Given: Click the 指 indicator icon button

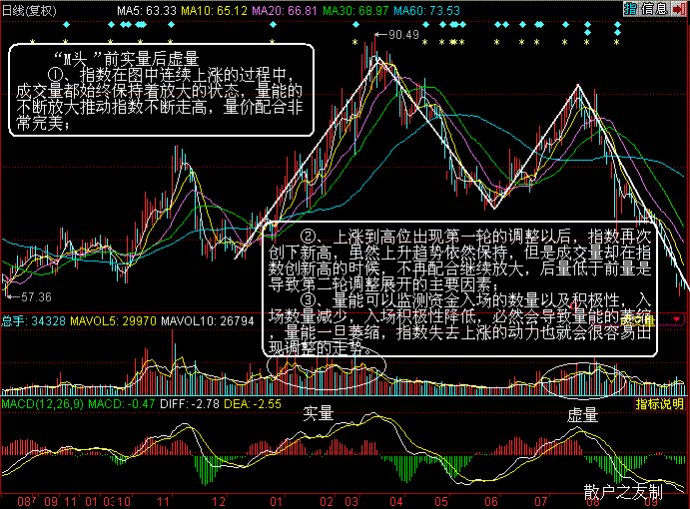Looking at the screenshot, I should click(x=630, y=9).
